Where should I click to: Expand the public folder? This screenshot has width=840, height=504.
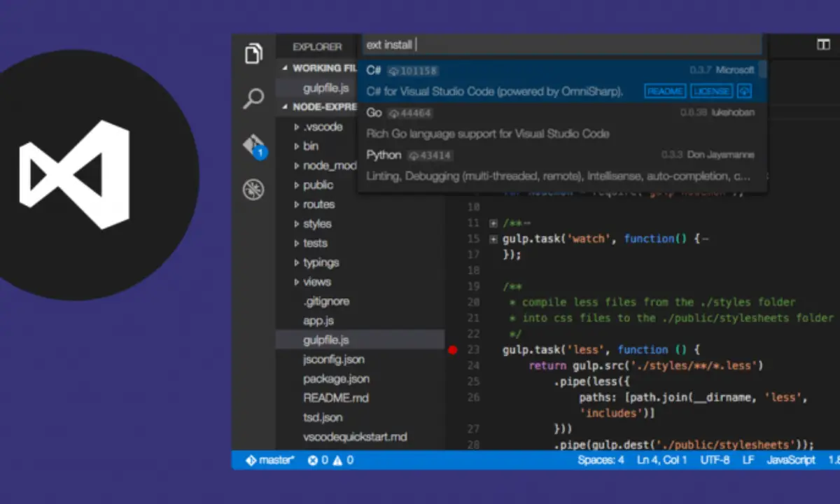click(297, 185)
